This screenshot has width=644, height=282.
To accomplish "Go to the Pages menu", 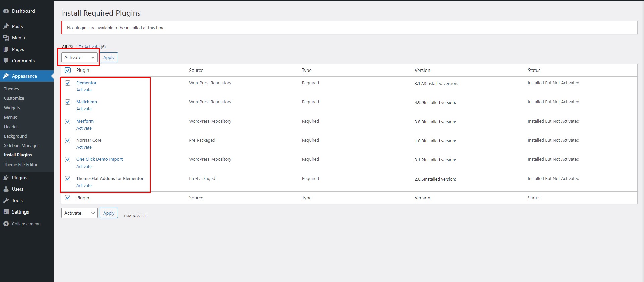I will (27, 49).
